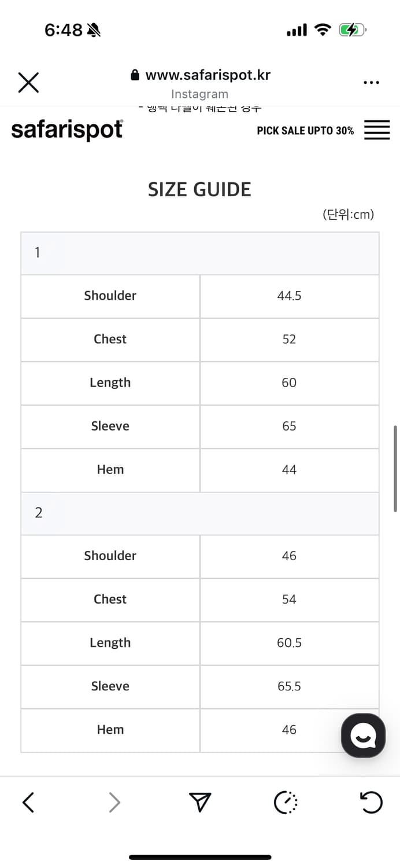Image resolution: width=400 pixels, height=868 pixels.
Task: Click the page scrollbar on the right
Action: (395, 469)
